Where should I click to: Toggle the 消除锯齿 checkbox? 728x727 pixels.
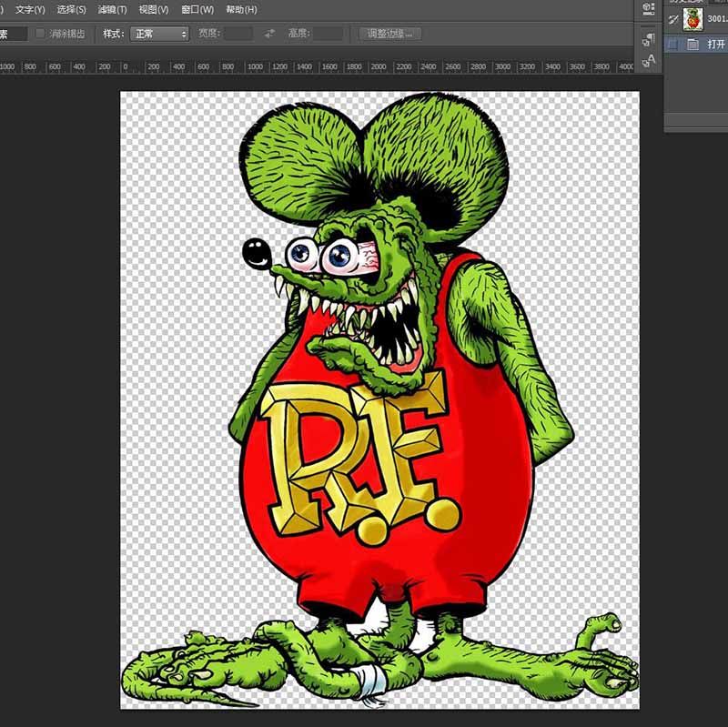tap(40, 34)
